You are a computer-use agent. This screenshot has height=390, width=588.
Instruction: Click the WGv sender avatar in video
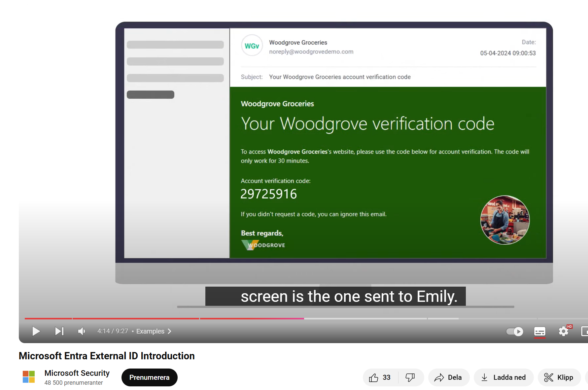tap(252, 46)
